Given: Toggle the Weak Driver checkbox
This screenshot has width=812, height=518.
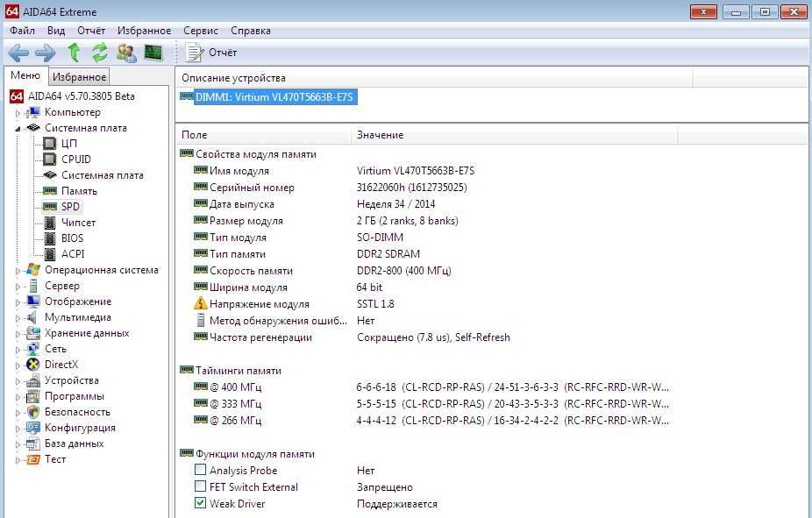Looking at the screenshot, I should pos(200,503).
